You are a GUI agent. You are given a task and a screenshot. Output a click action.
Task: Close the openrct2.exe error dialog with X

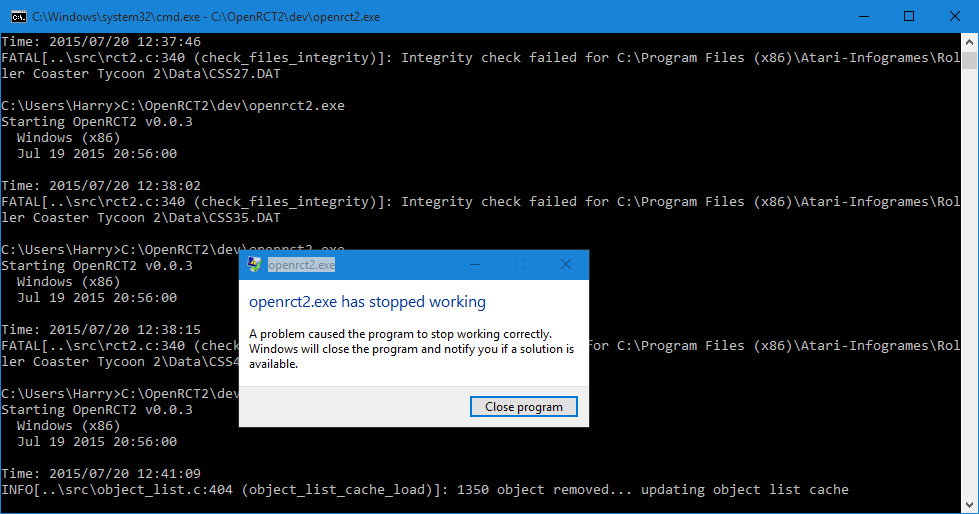pos(565,265)
